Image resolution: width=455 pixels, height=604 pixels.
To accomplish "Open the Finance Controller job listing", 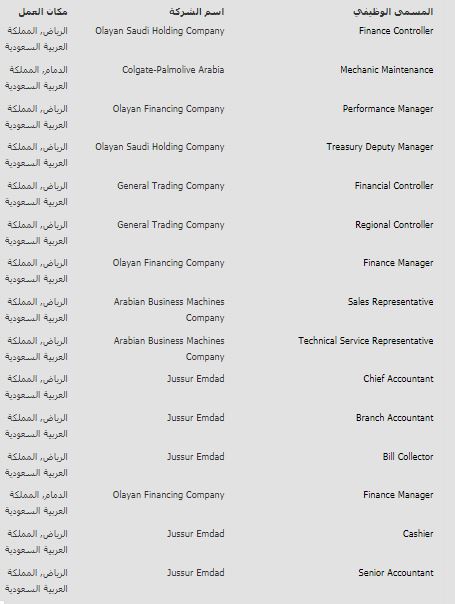I will [x=396, y=31].
